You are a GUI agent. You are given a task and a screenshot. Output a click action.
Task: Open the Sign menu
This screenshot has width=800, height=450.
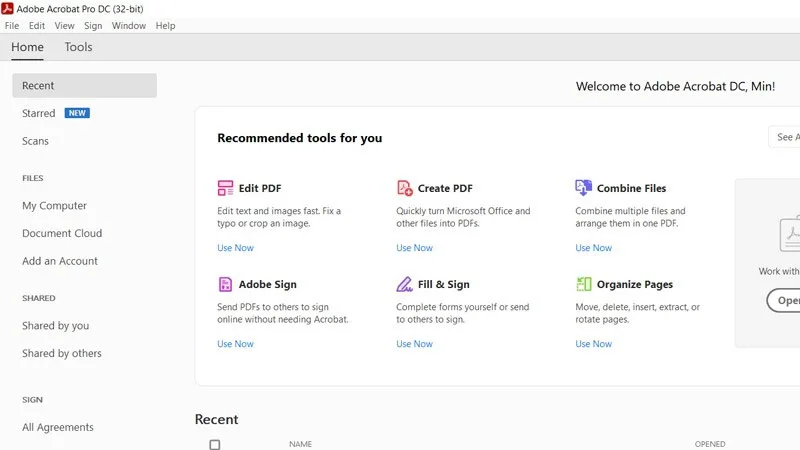tap(93, 26)
